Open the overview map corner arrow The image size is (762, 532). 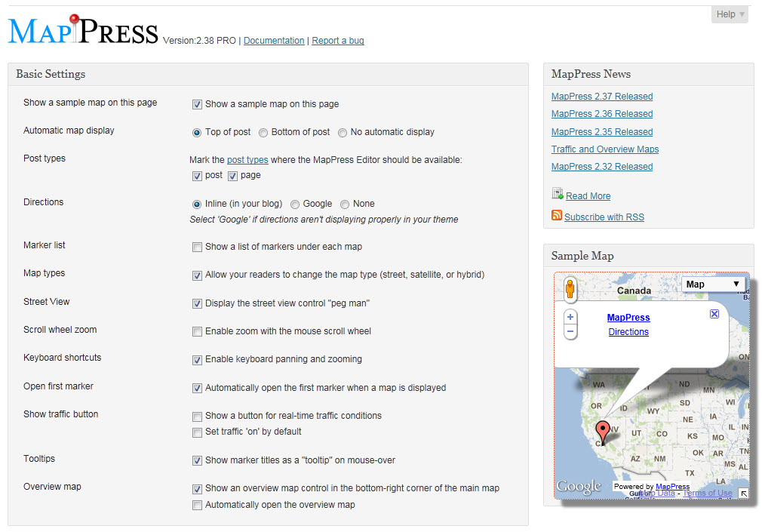[743, 494]
